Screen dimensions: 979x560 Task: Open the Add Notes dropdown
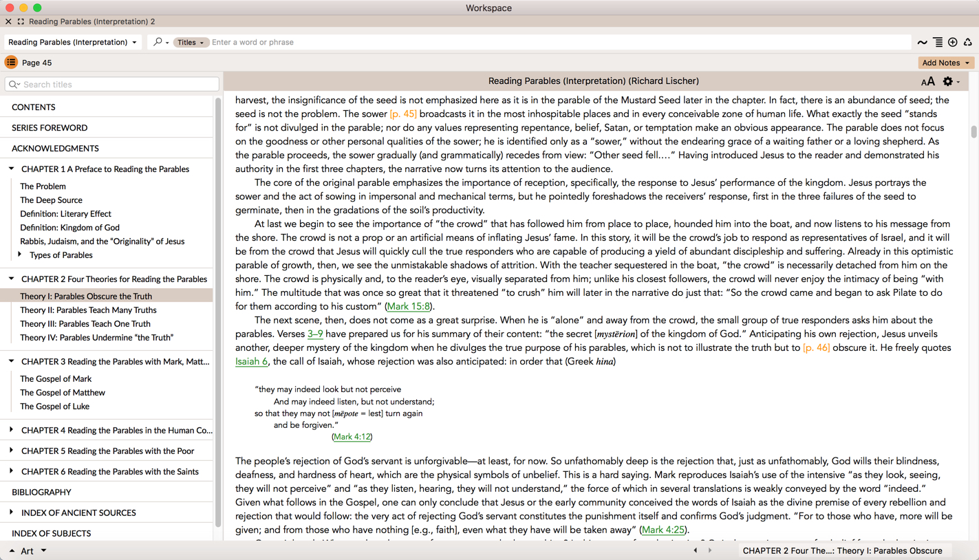click(945, 63)
